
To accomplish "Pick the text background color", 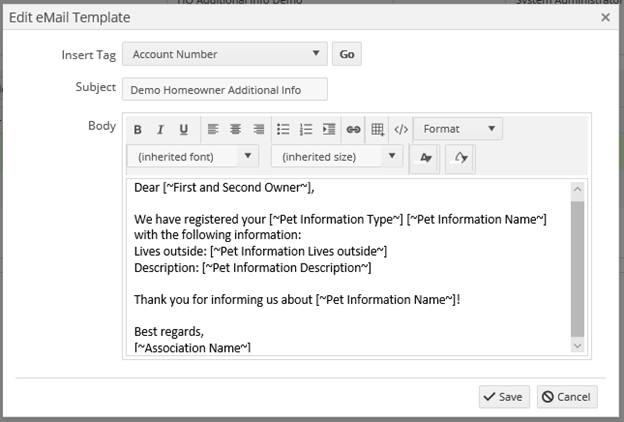I will (x=460, y=158).
